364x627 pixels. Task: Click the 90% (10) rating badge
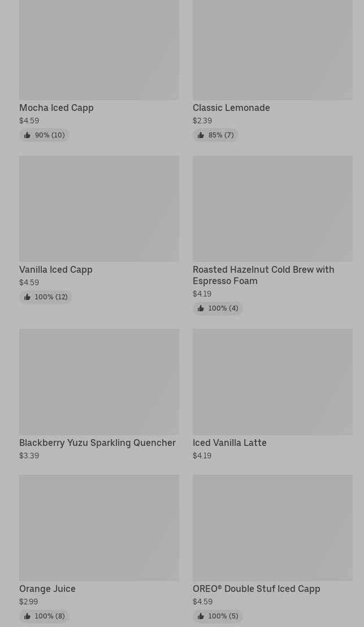click(45, 135)
